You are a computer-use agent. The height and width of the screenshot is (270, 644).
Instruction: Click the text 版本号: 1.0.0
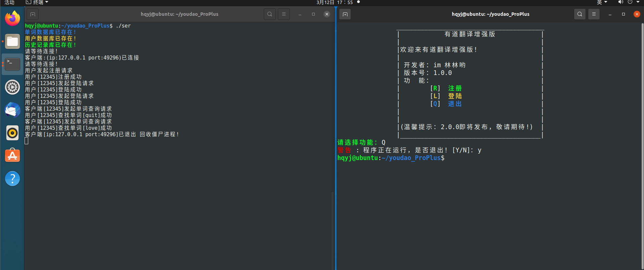(x=428, y=73)
